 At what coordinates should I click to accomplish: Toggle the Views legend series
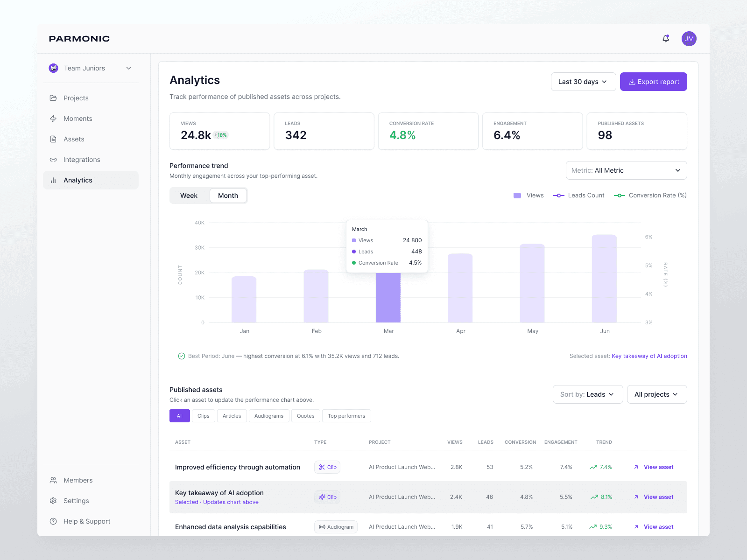tap(529, 196)
